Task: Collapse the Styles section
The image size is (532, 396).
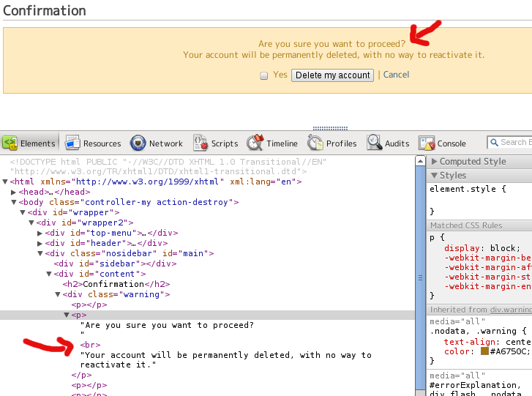Action: (x=434, y=176)
